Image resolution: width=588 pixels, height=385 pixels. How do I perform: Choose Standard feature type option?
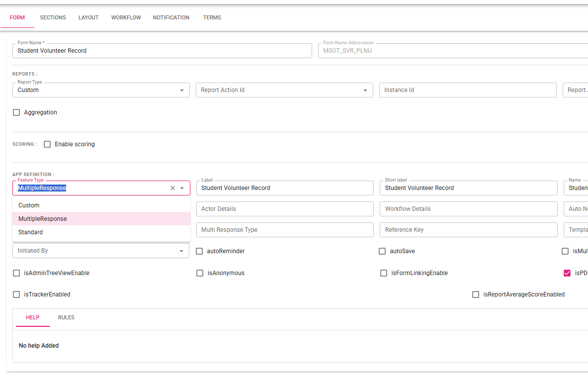tap(101, 232)
